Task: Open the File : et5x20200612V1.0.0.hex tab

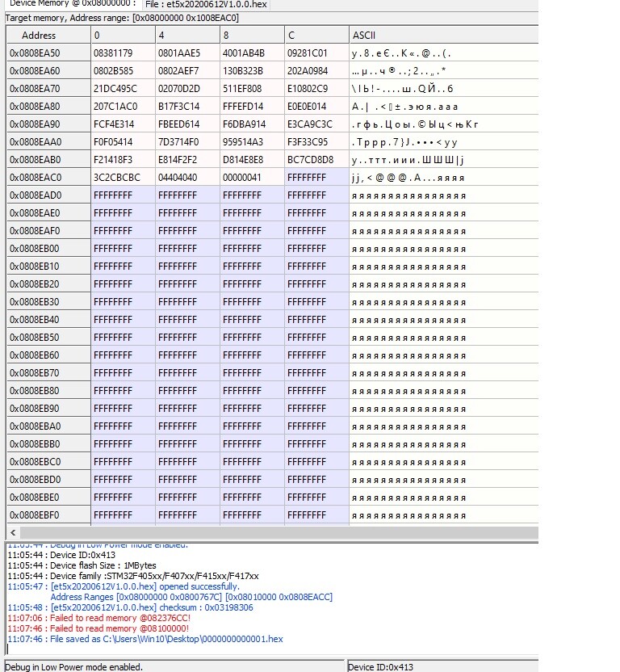Action: pyautogui.click(x=206, y=4)
